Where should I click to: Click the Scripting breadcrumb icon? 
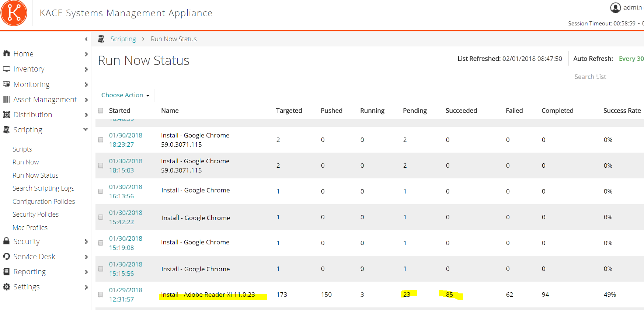pyautogui.click(x=101, y=39)
